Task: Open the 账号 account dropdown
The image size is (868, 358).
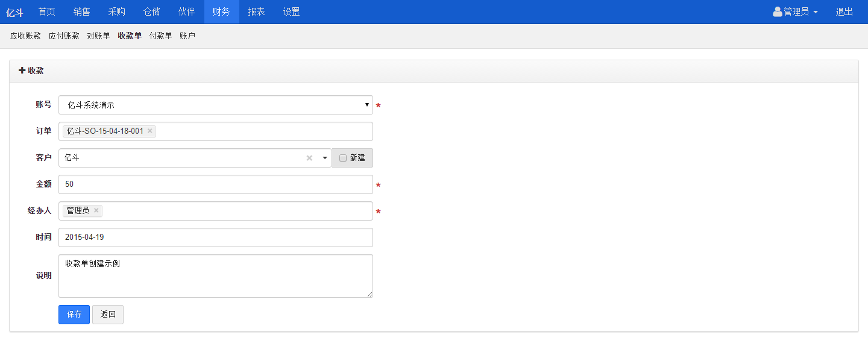Action: (215, 105)
